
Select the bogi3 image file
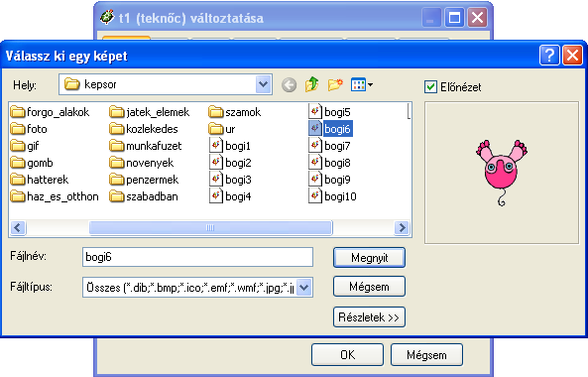[230, 180]
